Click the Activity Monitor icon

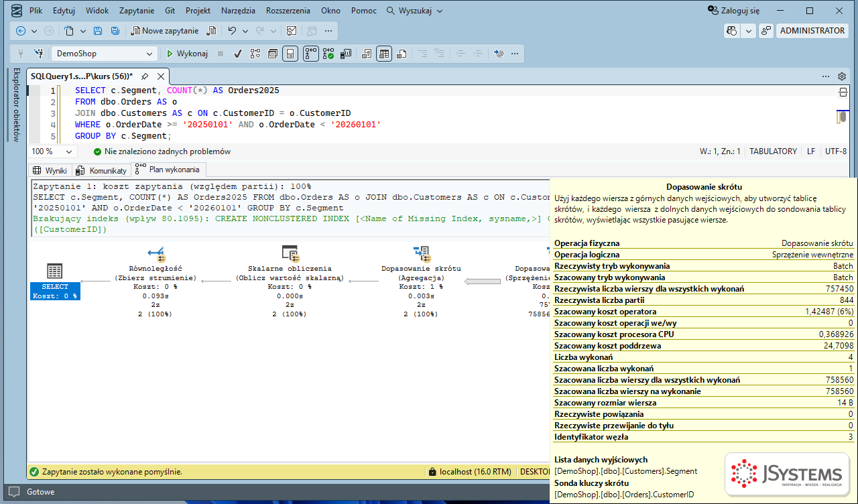tap(292, 31)
